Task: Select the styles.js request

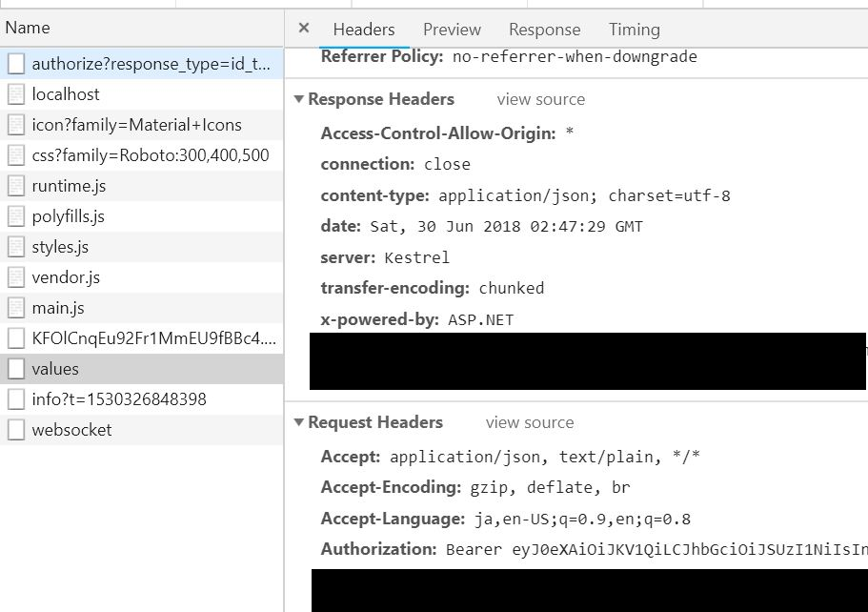Action: [142, 247]
